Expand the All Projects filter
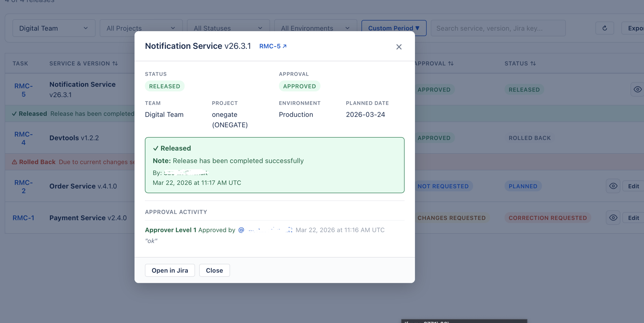The image size is (644, 323). 141,28
